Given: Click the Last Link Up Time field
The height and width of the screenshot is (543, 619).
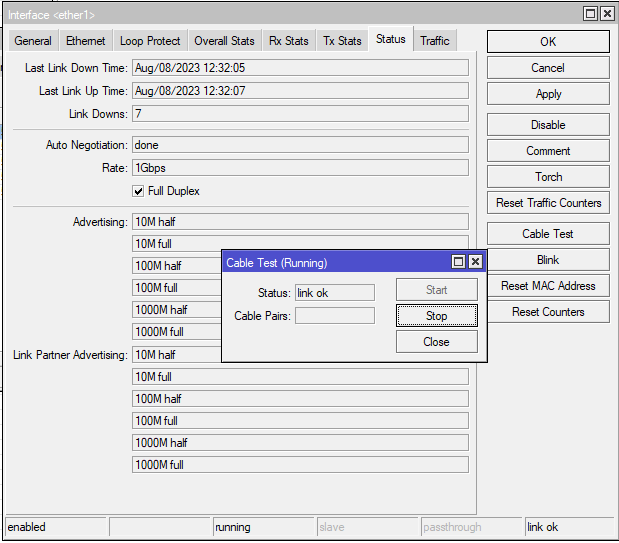Looking at the screenshot, I should 300,91.
